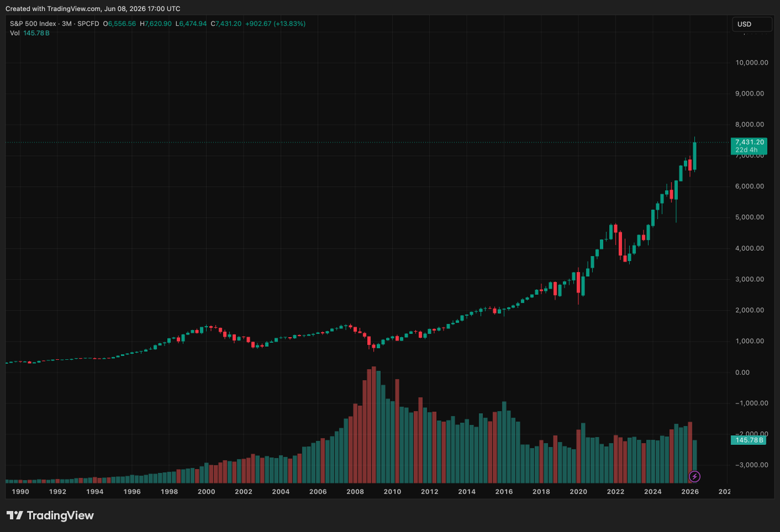Click the 2018 time axis label

[541, 492]
